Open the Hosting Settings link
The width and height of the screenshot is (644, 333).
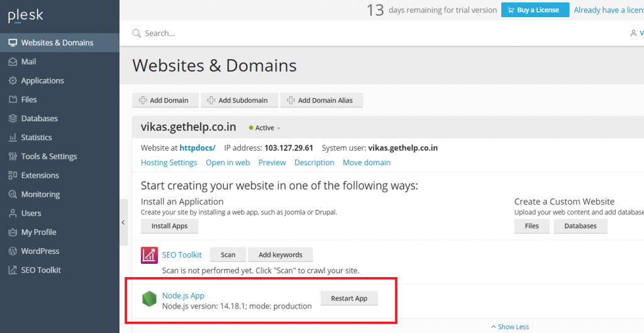pos(169,163)
